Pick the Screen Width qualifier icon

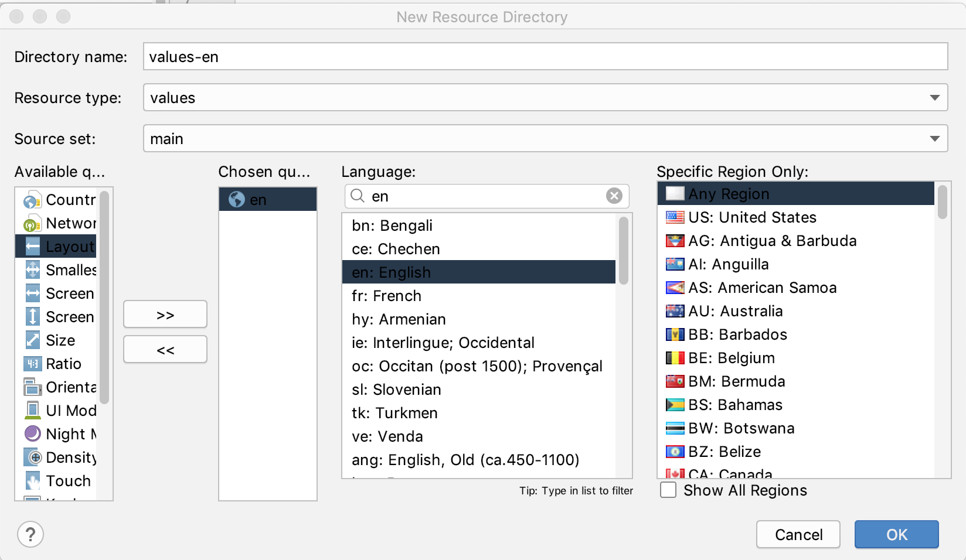(x=33, y=293)
